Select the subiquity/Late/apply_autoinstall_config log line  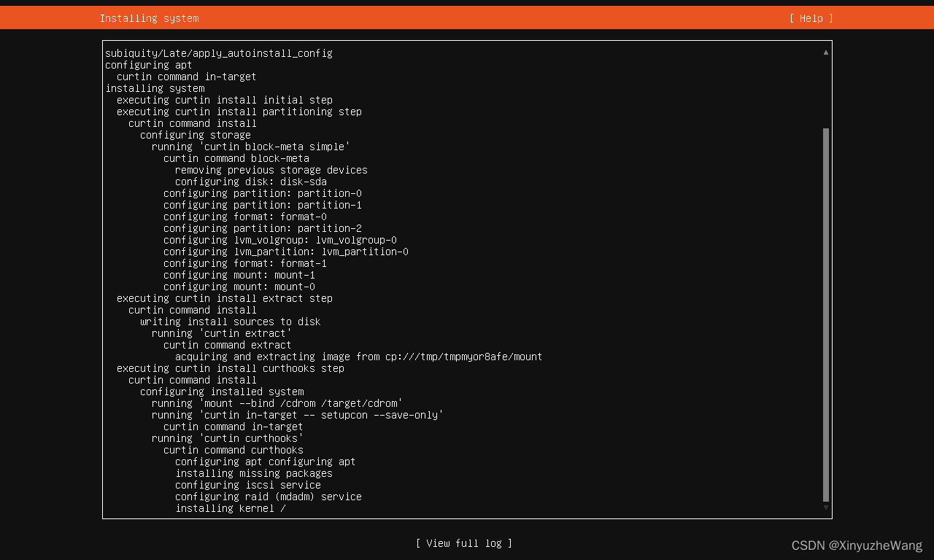219,53
